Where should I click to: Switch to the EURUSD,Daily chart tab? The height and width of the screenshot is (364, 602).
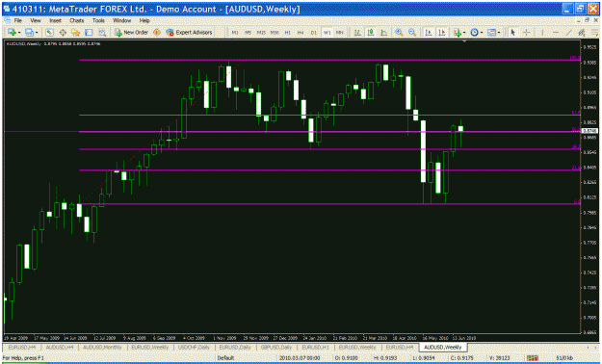(235, 347)
